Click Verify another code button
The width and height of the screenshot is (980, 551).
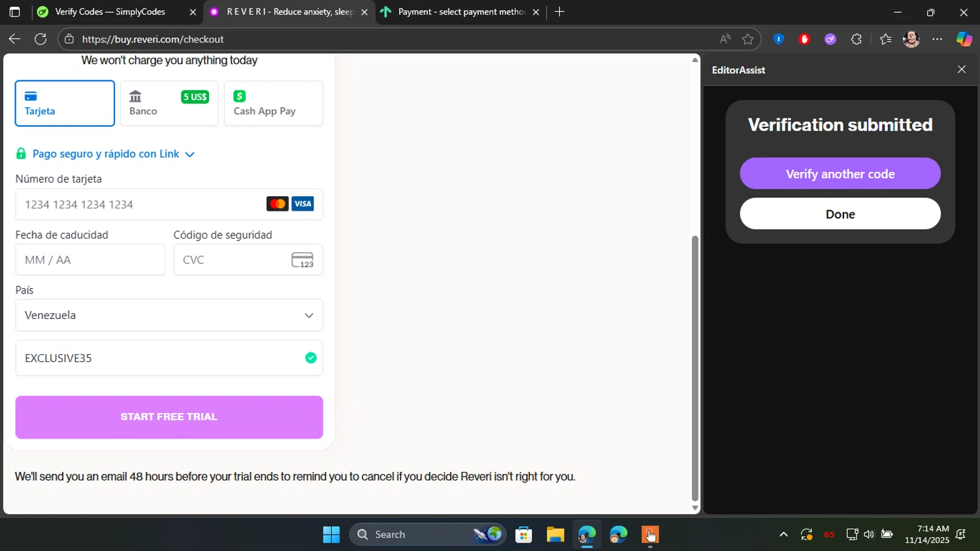pyautogui.click(x=840, y=174)
